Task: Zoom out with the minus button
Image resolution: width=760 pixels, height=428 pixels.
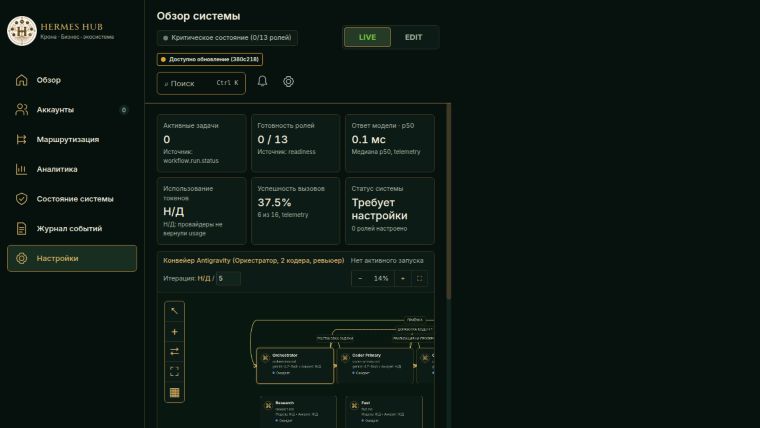Action: pos(360,278)
